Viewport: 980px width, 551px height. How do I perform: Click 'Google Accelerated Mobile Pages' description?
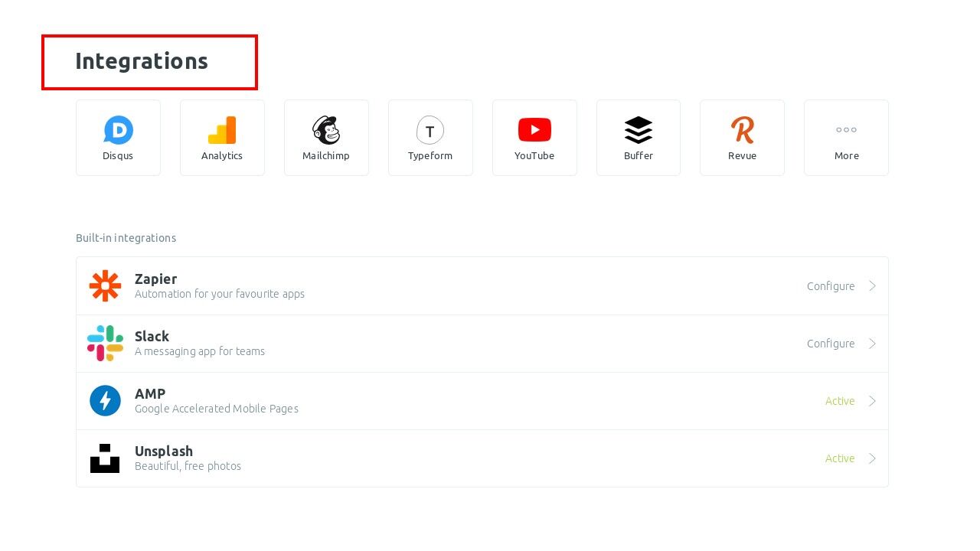tap(217, 409)
